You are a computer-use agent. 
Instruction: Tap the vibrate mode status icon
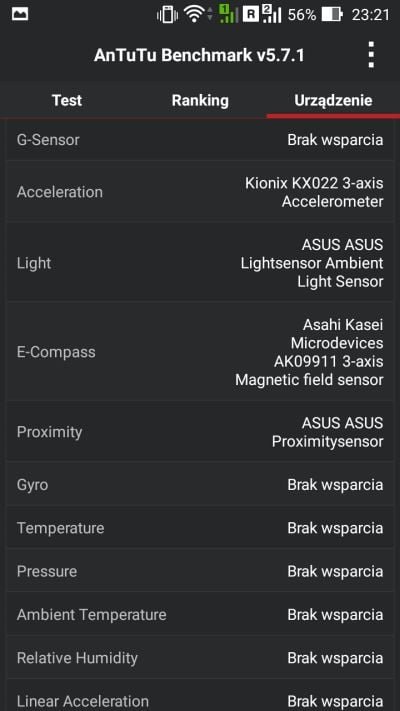pos(167,15)
